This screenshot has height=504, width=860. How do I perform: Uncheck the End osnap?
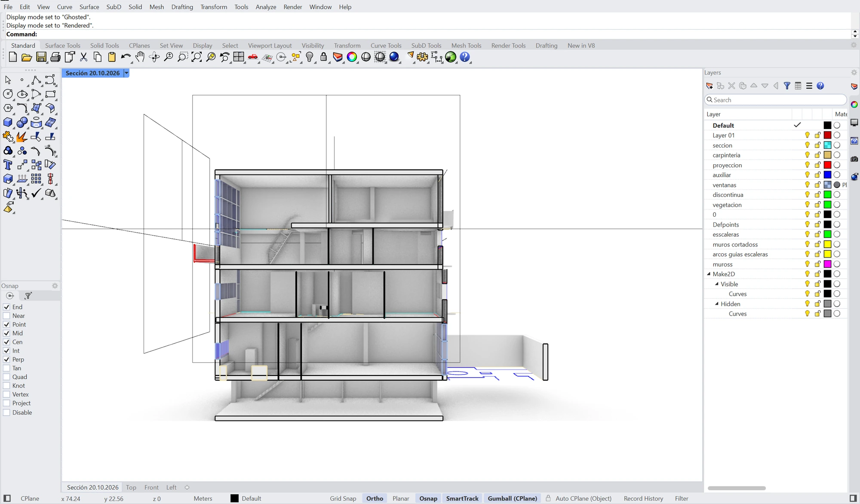point(6,307)
